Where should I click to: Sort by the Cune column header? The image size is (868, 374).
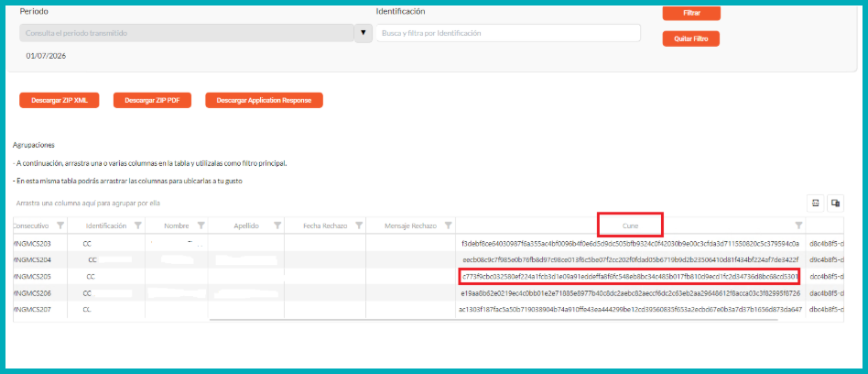(630, 226)
